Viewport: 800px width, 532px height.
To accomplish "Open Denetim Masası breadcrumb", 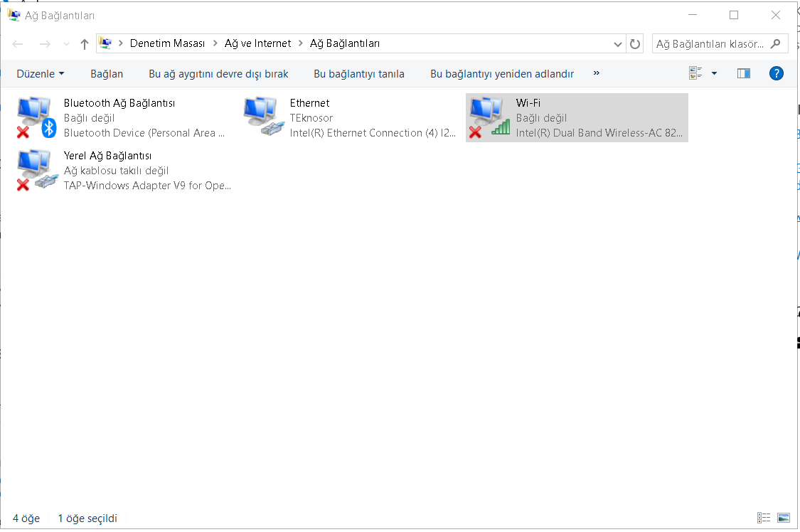I will point(167,43).
